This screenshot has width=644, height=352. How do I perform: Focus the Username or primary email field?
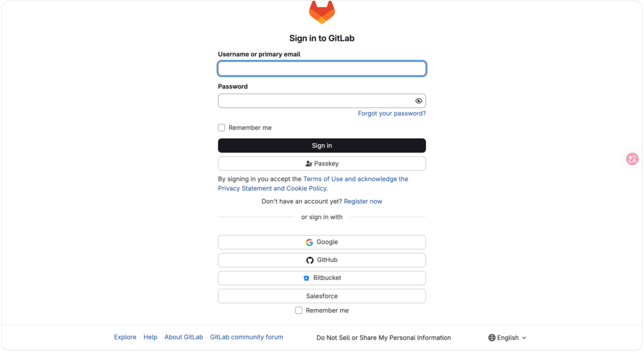321,69
